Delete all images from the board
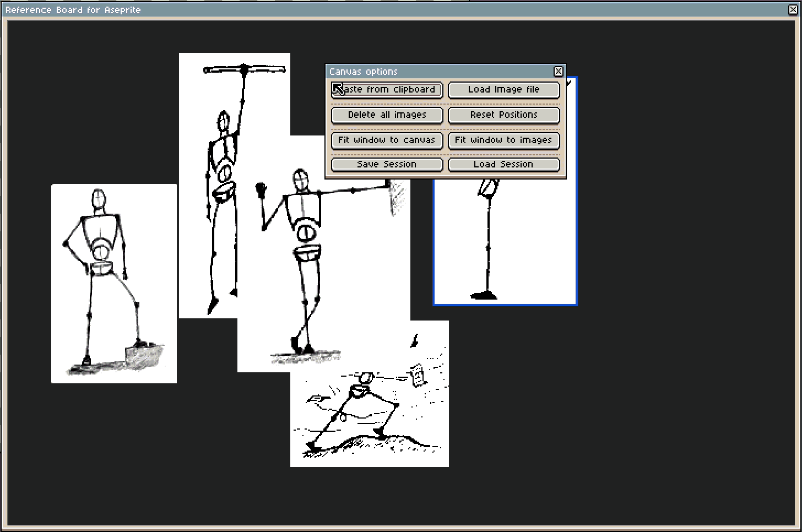 [x=387, y=115]
